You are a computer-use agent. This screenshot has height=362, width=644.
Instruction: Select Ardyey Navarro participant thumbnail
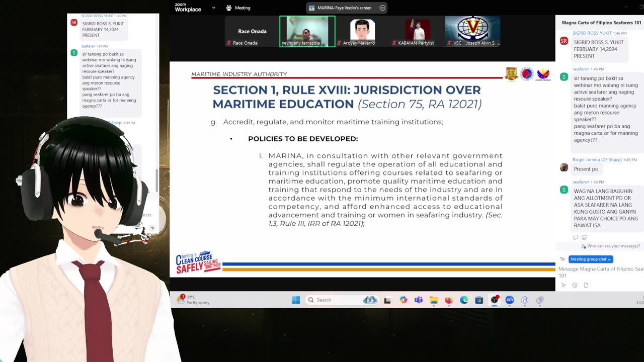[x=362, y=31]
